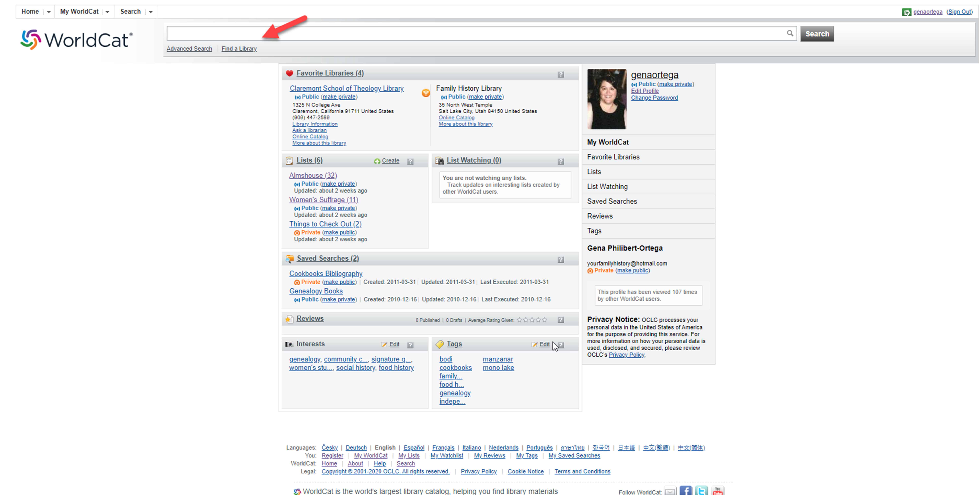This screenshot has width=980, height=495.
Task: Click the List Watching binoculars icon
Action: tap(439, 161)
